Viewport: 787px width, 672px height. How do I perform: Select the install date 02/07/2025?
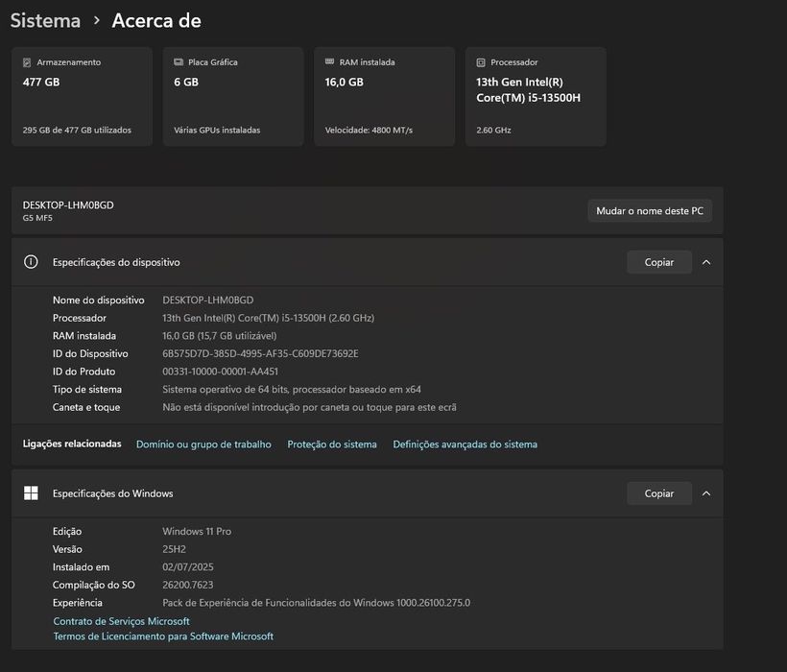[188, 567]
